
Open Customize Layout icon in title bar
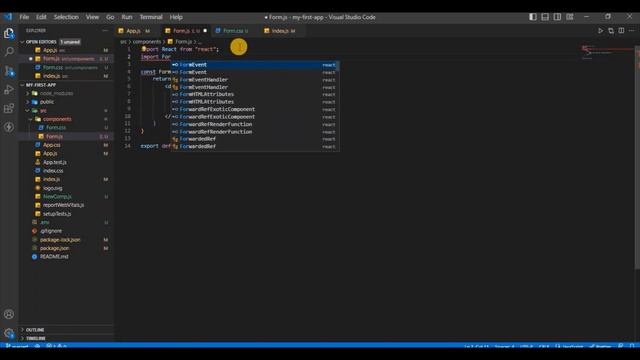point(570,17)
